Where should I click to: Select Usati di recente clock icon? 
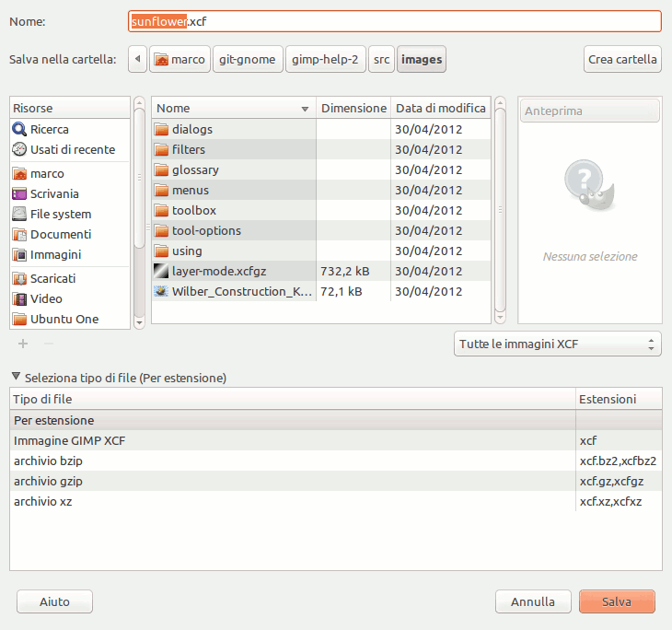[19, 150]
